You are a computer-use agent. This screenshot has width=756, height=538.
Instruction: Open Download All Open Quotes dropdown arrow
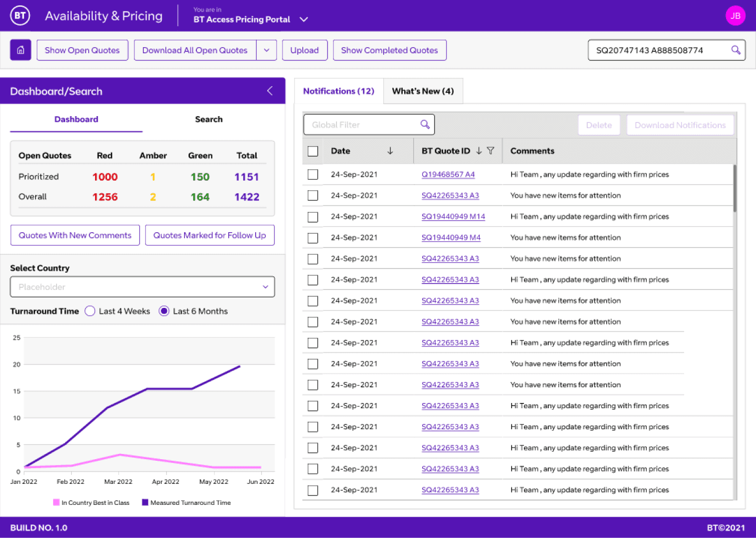266,50
